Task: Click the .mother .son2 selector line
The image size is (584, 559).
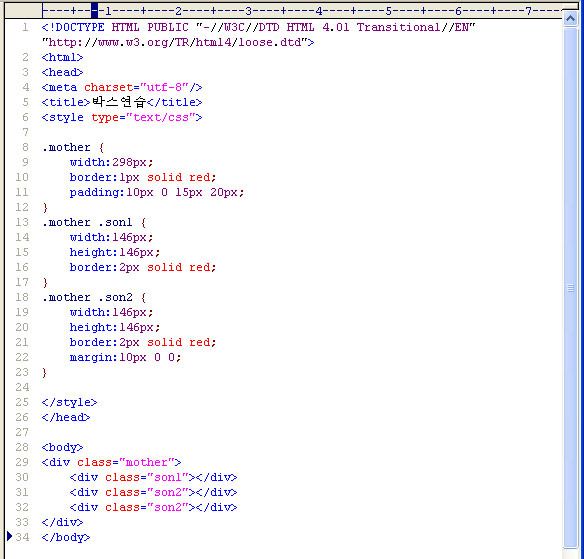Action: click(x=94, y=297)
